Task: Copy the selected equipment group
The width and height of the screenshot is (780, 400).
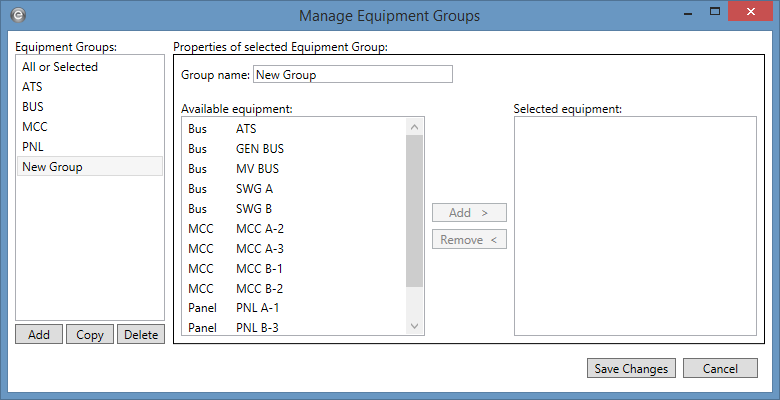Action: tap(90, 335)
